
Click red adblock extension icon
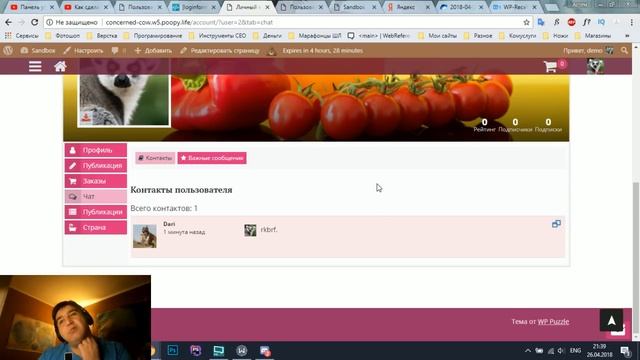[x=571, y=22]
